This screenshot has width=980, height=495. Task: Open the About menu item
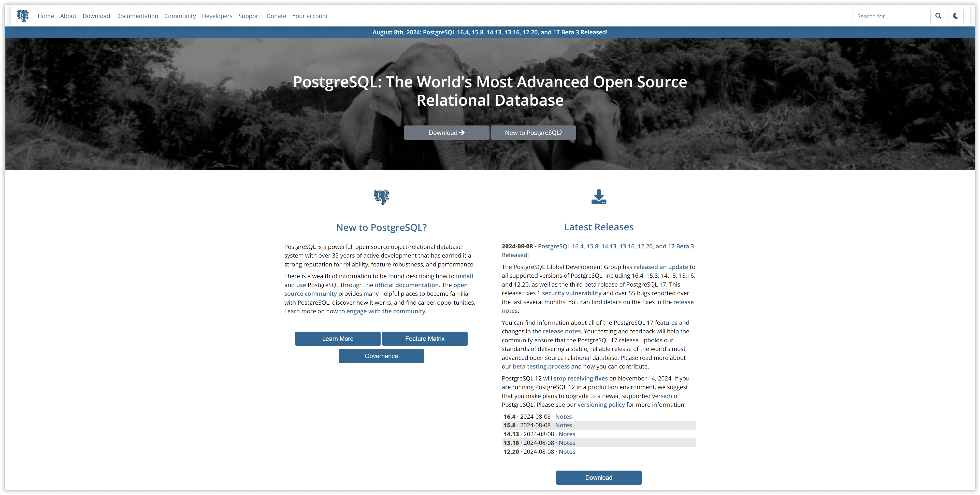coord(68,16)
